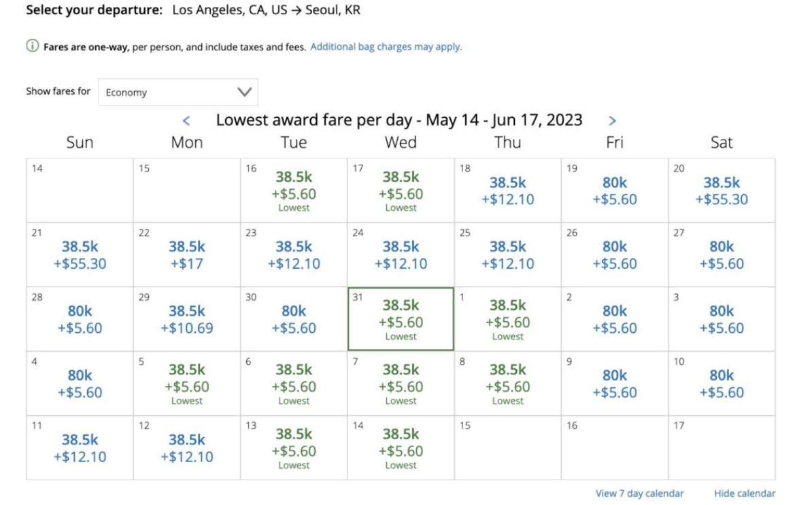Screen dimensions: 812x505
Task: Choose May 16 fare of 38.5k +$5.60
Action: coord(294,189)
